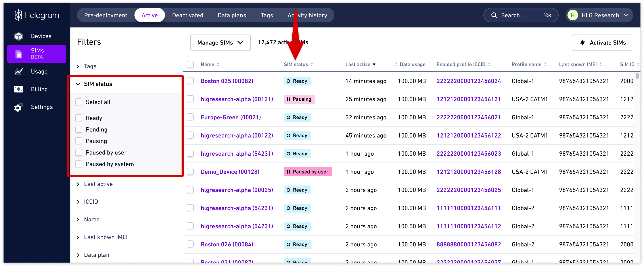Open Demo_Device (00128) SIM link
Image resolution: width=644 pixels, height=267 pixels.
(x=230, y=172)
